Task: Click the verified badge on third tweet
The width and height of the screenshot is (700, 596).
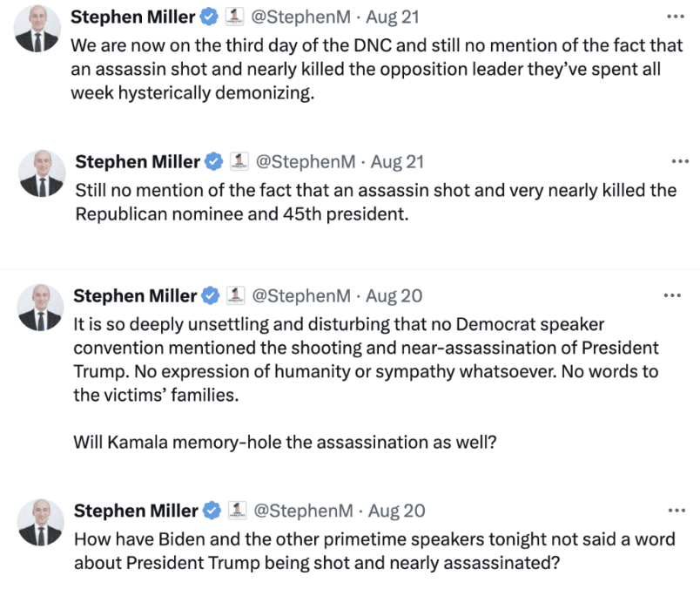Action: coord(211,295)
